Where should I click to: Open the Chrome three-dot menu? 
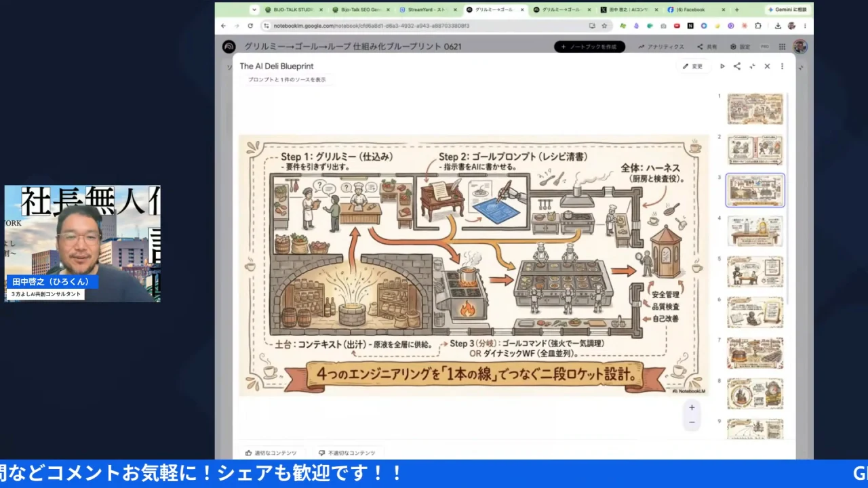pyautogui.click(x=805, y=26)
